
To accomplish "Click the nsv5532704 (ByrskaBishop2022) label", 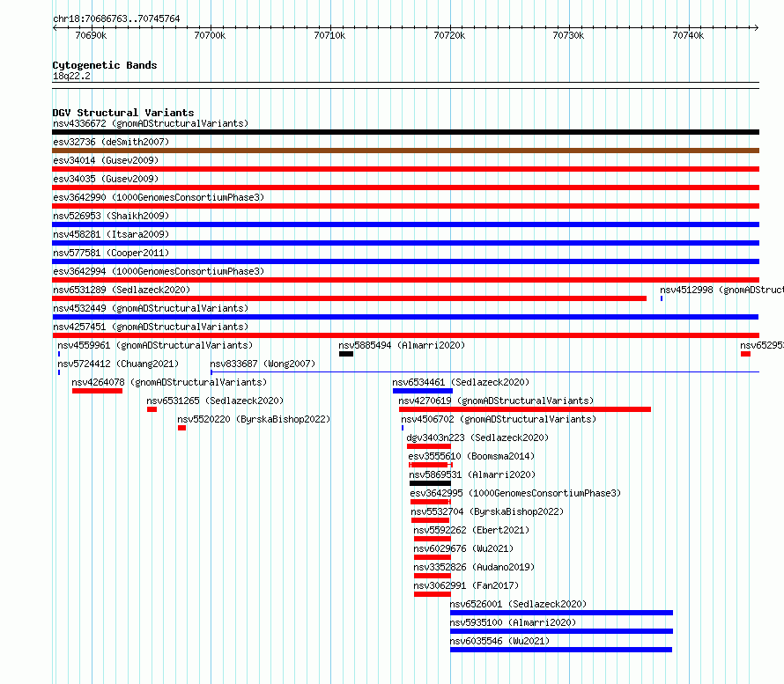I will (x=487, y=511).
